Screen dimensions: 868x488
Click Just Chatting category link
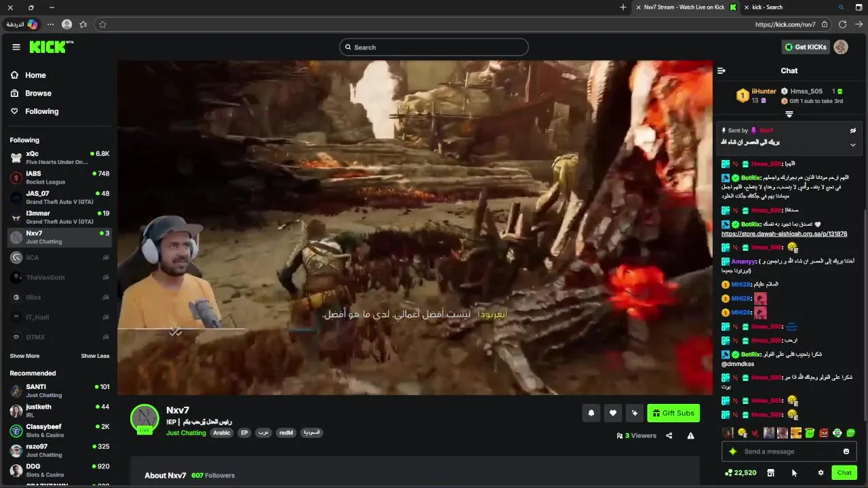pyautogui.click(x=186, y=432)
